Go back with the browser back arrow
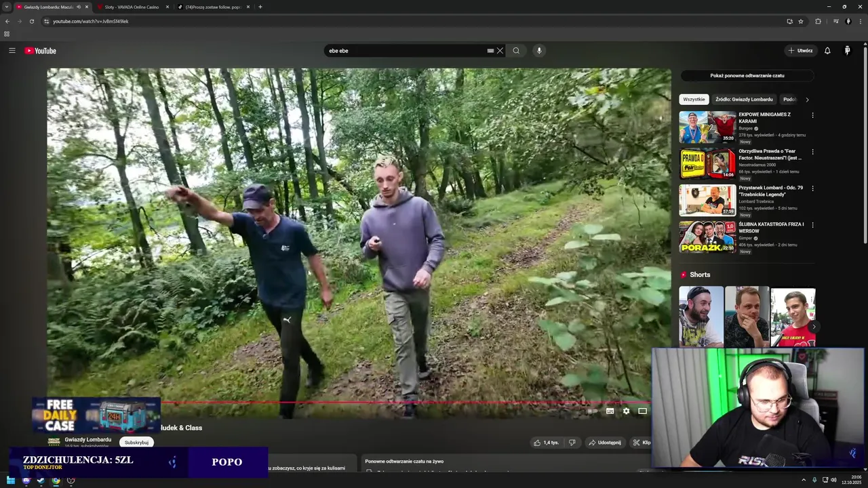Image resolution: width=868 pixels, height=488 pixels. 7,21
